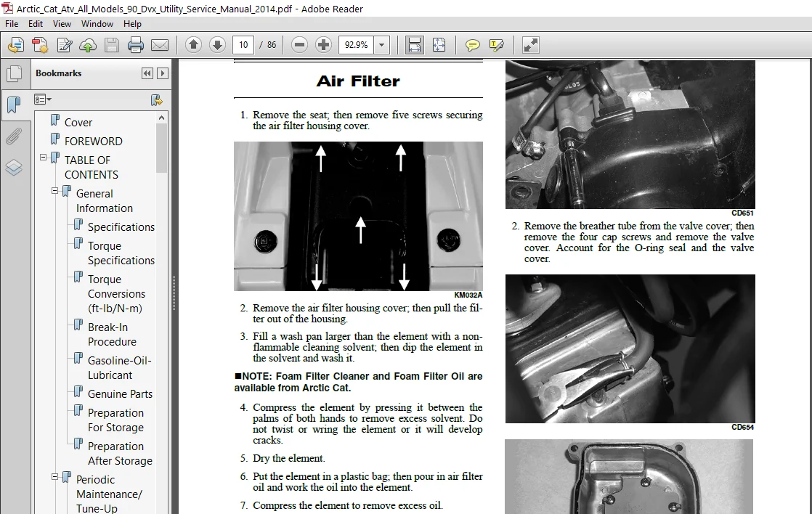The image size is (812, 514).
Task: Select the TABLE OF CONTENTS bookmark
Action: 91,167
